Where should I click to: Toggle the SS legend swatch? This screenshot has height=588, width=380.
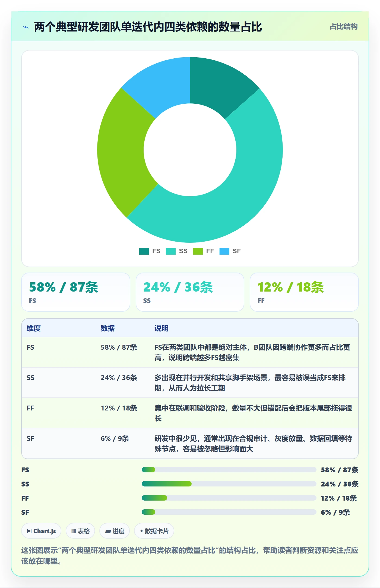pyautogui.click(x=171, y=251)
